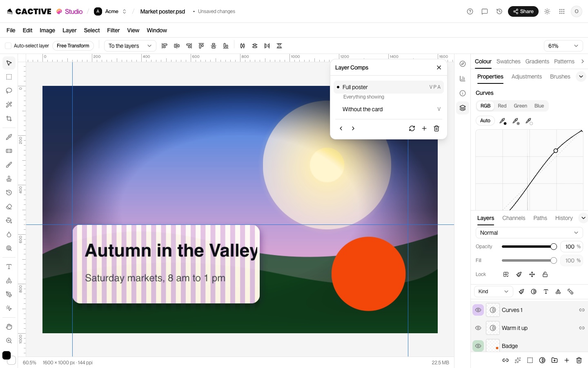Switch to the Channels tab
This screenshot has height=368, width=588.
pos(514,218)
